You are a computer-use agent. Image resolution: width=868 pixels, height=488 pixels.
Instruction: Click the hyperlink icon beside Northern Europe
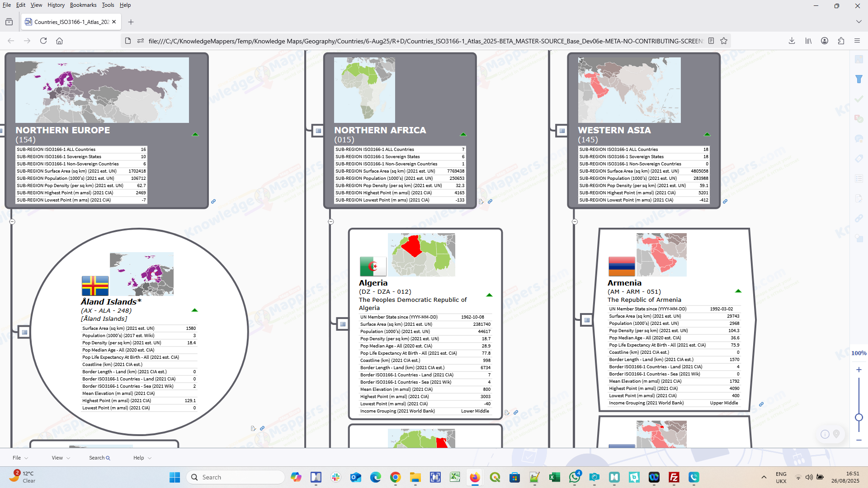pyautogui.click(x=213, y=202)
